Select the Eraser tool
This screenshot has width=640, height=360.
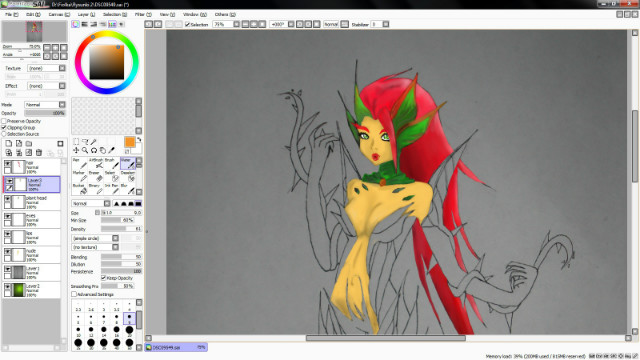96,176
